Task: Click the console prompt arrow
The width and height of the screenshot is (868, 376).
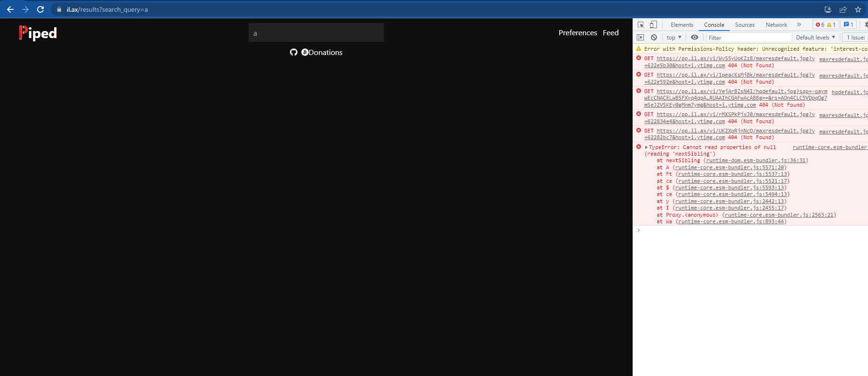Action: pyautogui.click(x=638, y=230)
